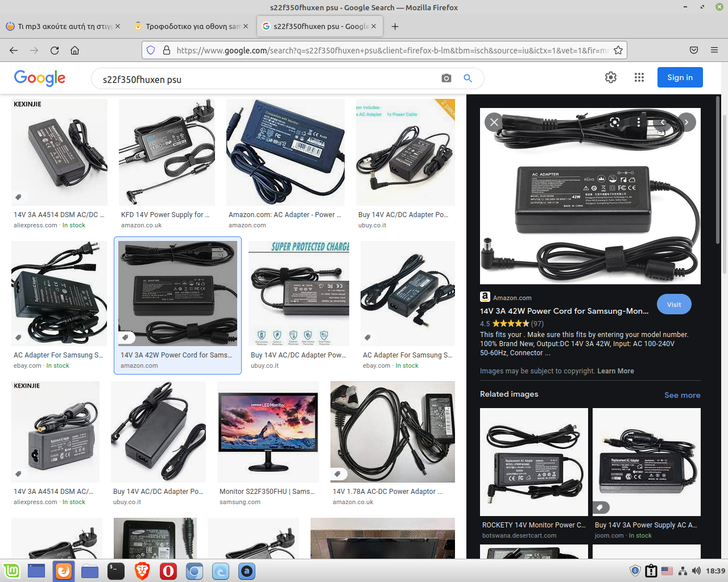Show the next preview image
Screen dimensions: 728x582
tap(686, 122)
